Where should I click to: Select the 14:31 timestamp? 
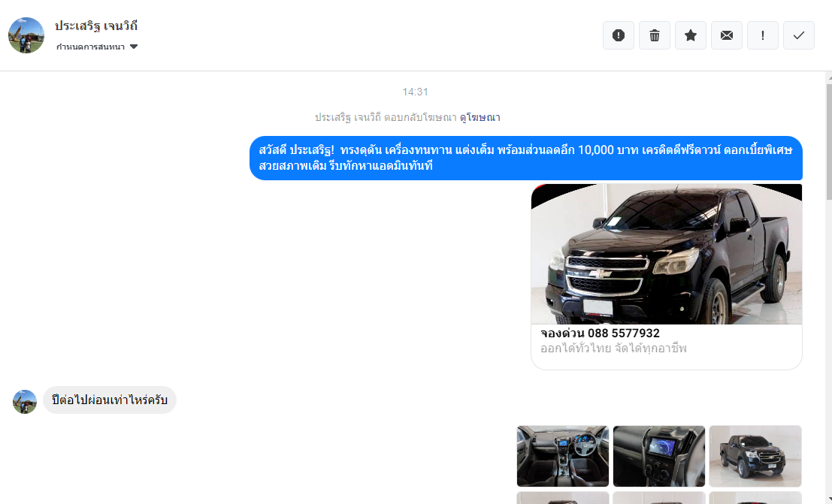pos(415,92)
